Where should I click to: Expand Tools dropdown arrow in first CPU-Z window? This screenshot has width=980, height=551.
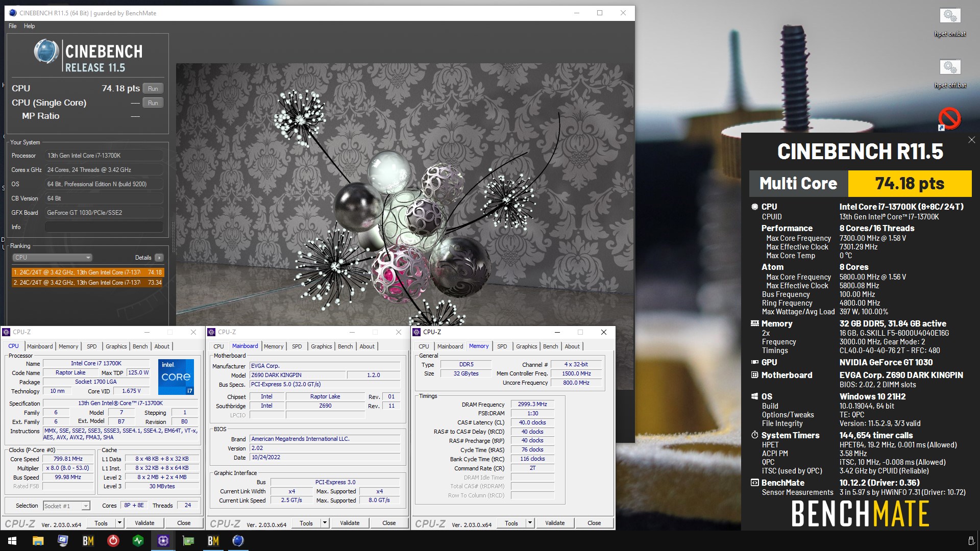(119, 523)
